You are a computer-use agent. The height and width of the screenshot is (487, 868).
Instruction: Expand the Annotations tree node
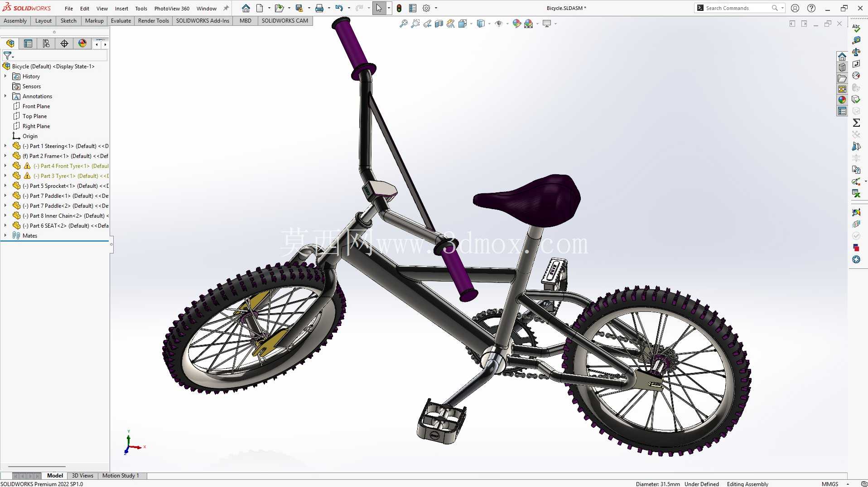point(5,96)
